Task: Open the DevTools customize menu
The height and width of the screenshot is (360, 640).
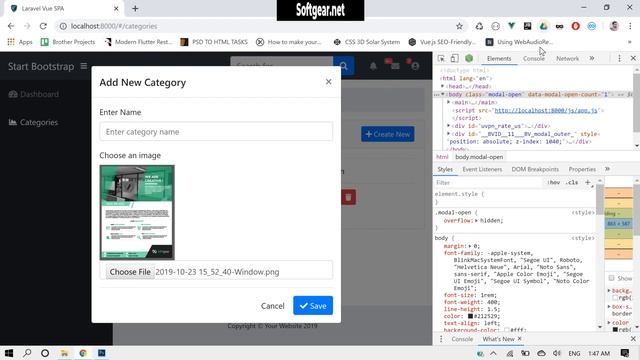Action: click(x=619, y=58)
